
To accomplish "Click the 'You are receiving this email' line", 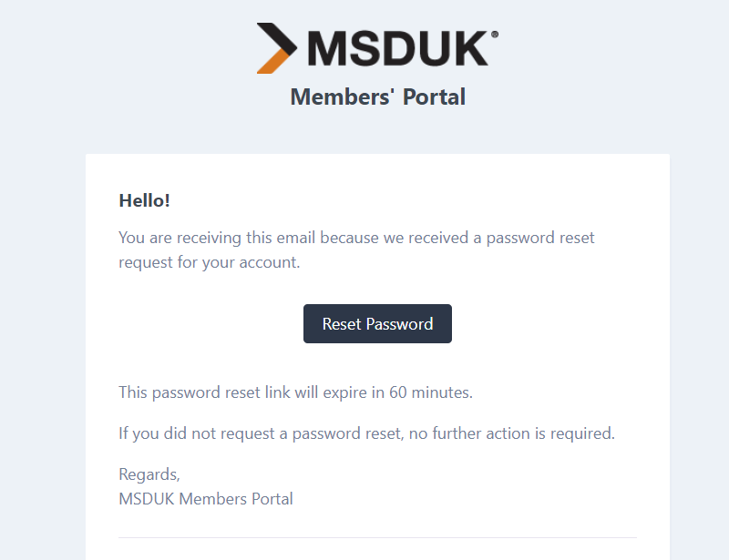I will pyautogui.click(x=356, y=238).
